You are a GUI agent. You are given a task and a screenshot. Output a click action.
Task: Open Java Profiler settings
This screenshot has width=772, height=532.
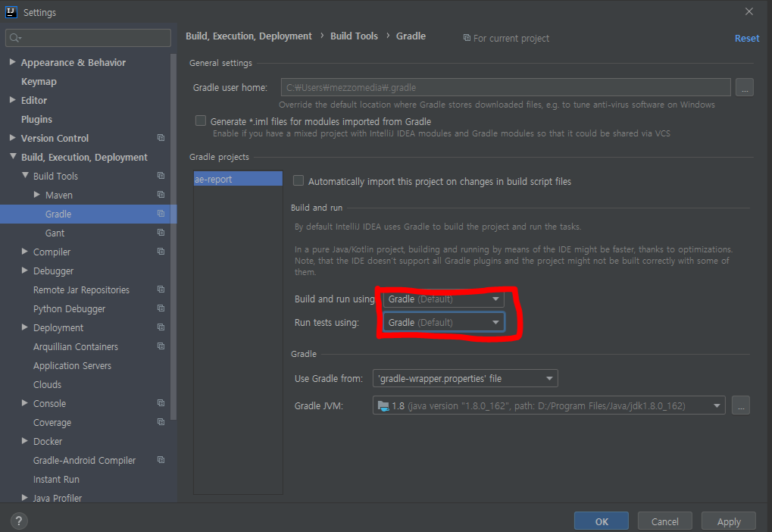pyautogui.click(x=57, y=498)
